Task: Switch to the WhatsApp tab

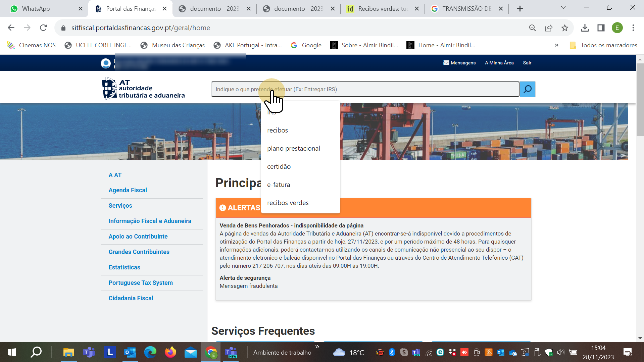Action: [x=36, y=9]
